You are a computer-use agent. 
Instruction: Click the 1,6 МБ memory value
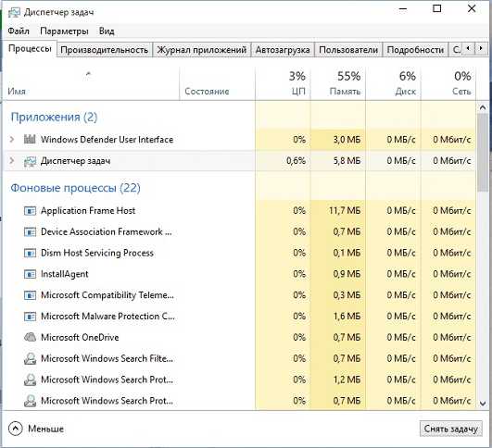pyautogui.click(x=347, y=317)
